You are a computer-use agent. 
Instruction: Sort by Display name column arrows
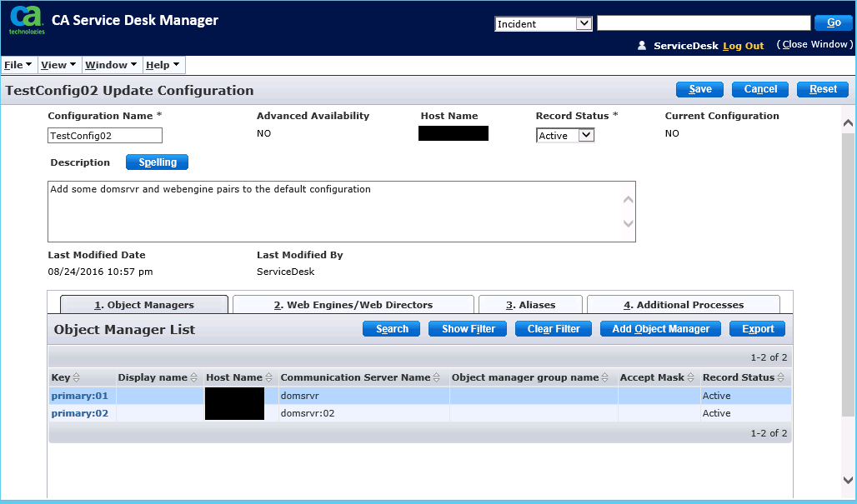[194, 378]
